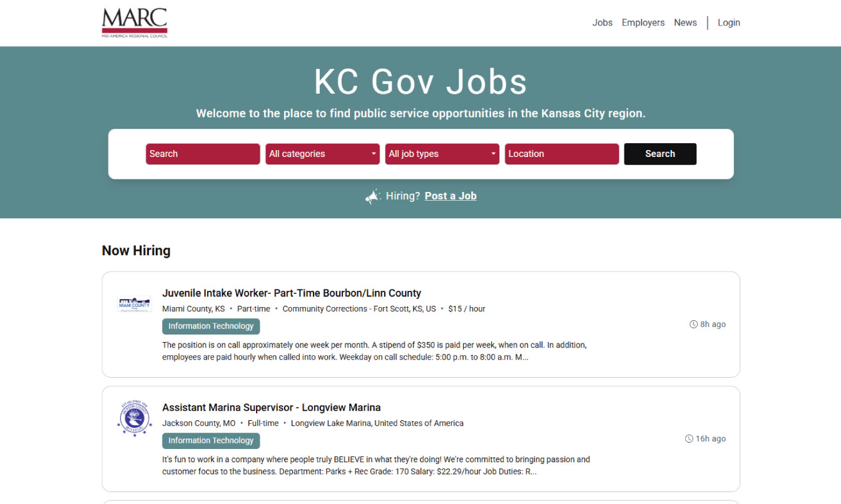Click the megaphone icon next to Hiring

click(x=373, y=194)
